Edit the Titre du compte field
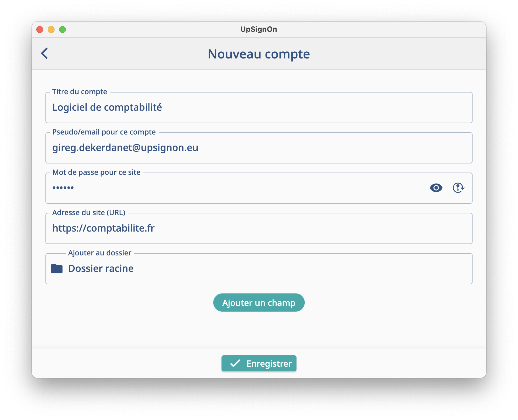This screenshot has width=518, height=420. point(259,108)
